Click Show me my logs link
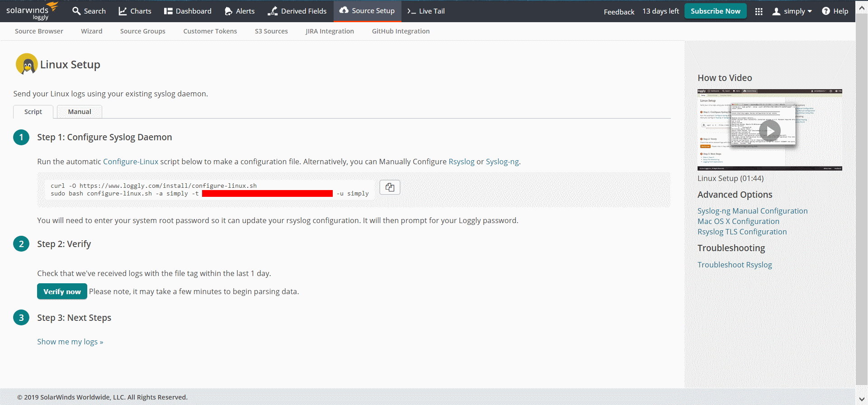Screen dimensions: 868x405 click(70, 342)
